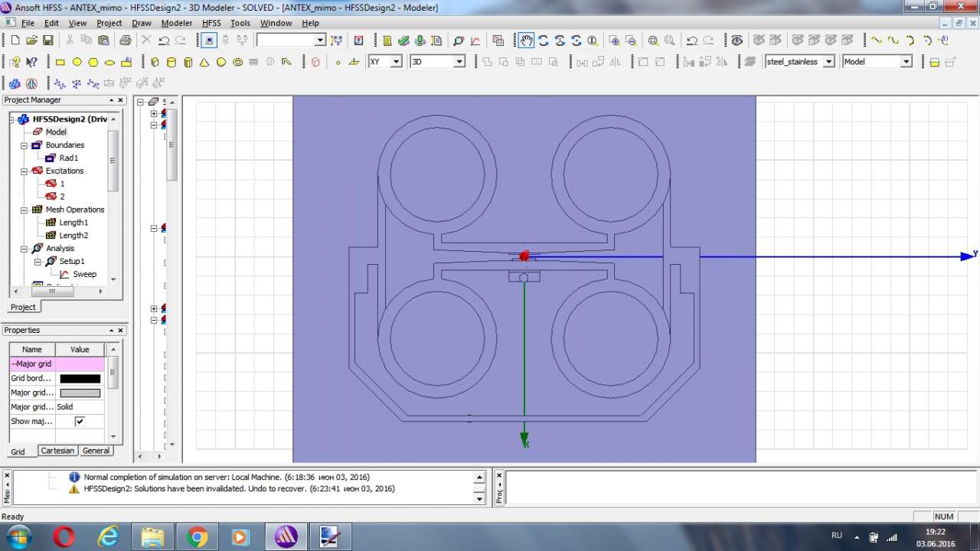The image size is (980, 551).
Task: Select the Draw rectangle tool
Action: 60,62
